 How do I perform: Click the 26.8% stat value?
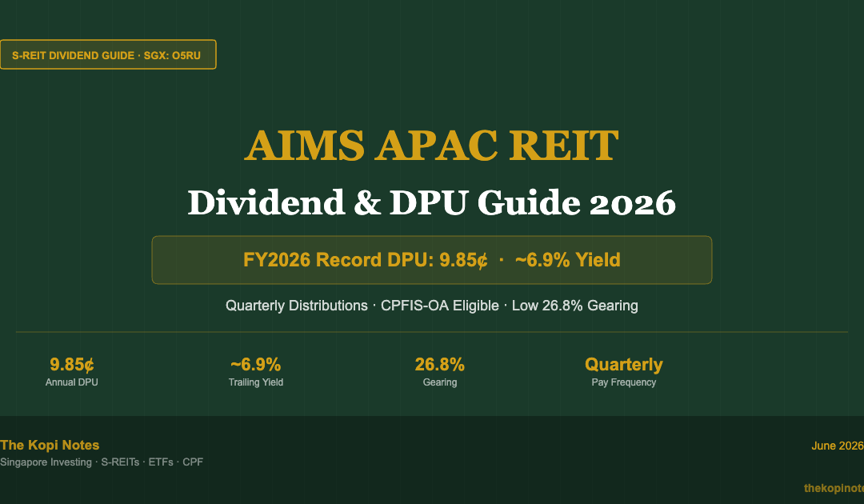point(440,365)
